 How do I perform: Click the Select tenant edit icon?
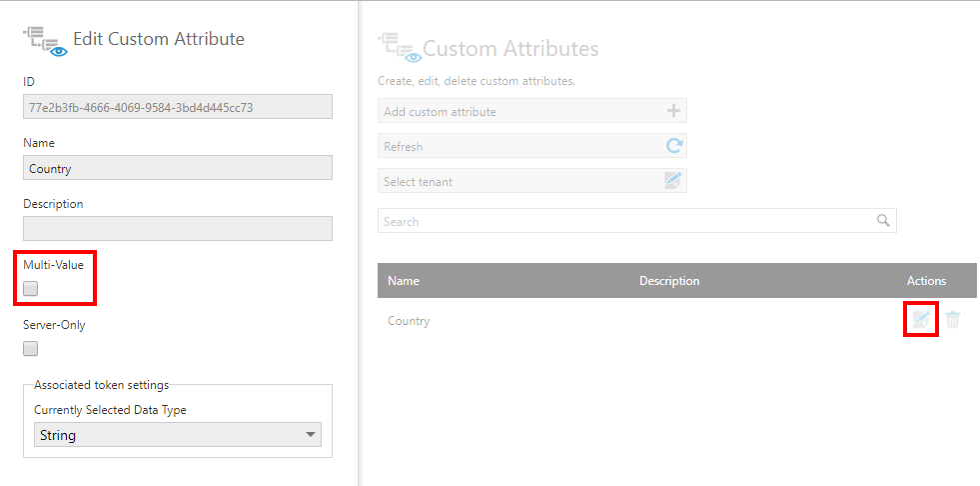pyautogui.click(x=672, y=181)
